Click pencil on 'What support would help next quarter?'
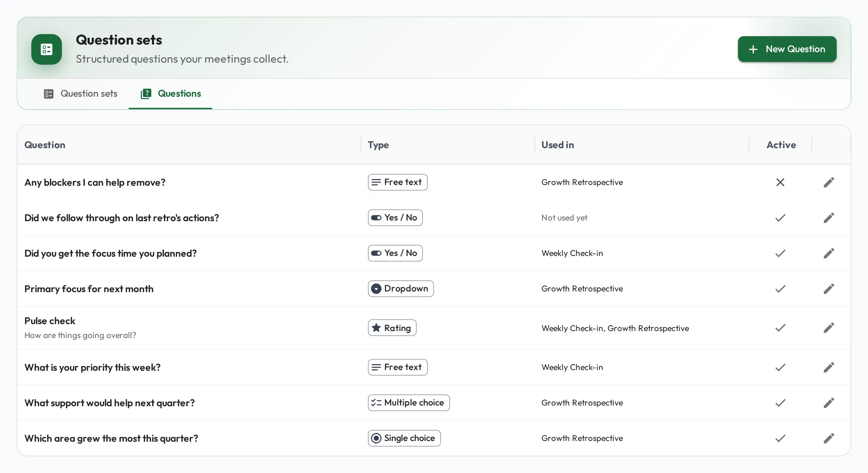 (829, 403)
